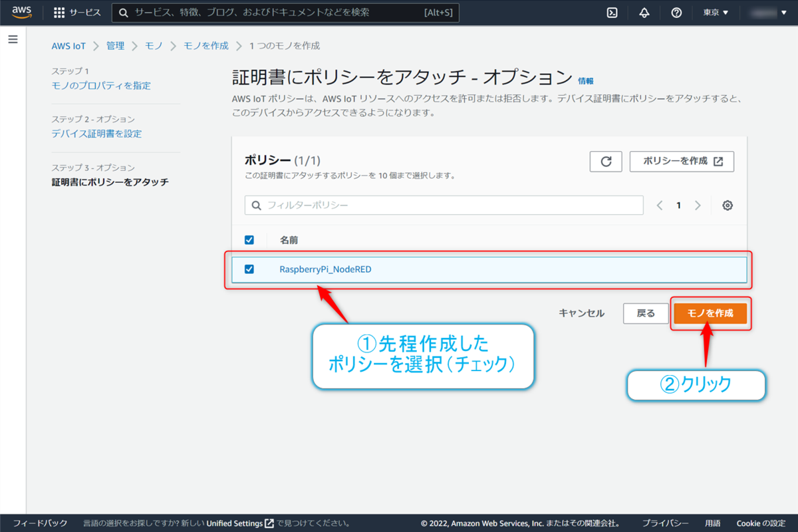798x532 pixels.
Task: Click the サービス menu label
Action: tap(85, 13)
